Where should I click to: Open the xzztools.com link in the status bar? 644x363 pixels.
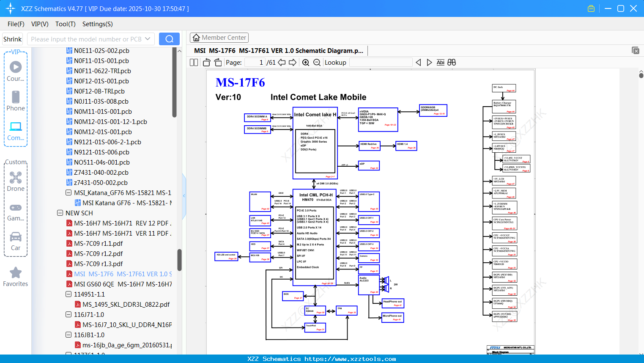coord(350,359)
